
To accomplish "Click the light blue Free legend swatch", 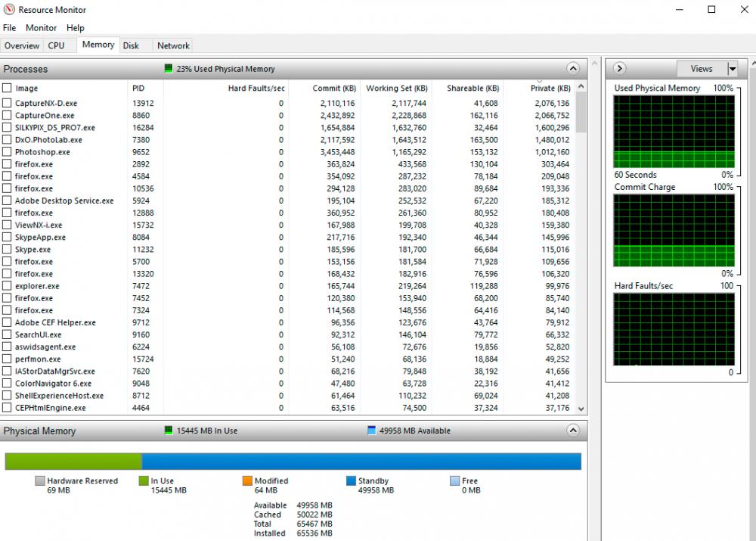I will point(454,480).
